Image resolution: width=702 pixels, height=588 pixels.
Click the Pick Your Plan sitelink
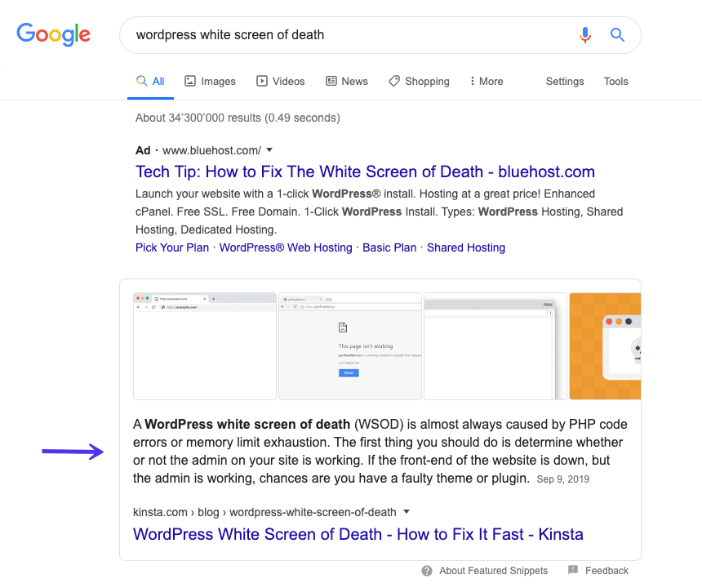(x=172, y=247)
